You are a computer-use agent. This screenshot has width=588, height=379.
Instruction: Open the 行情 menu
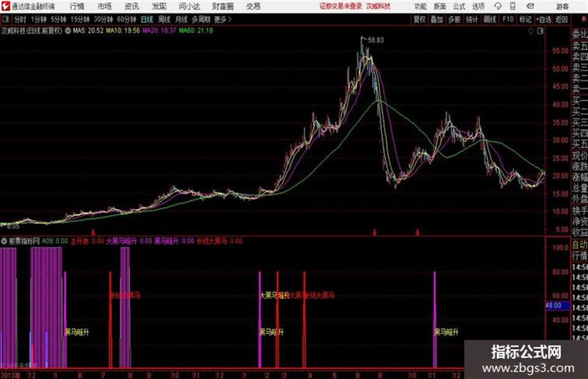tap(77, 6)
